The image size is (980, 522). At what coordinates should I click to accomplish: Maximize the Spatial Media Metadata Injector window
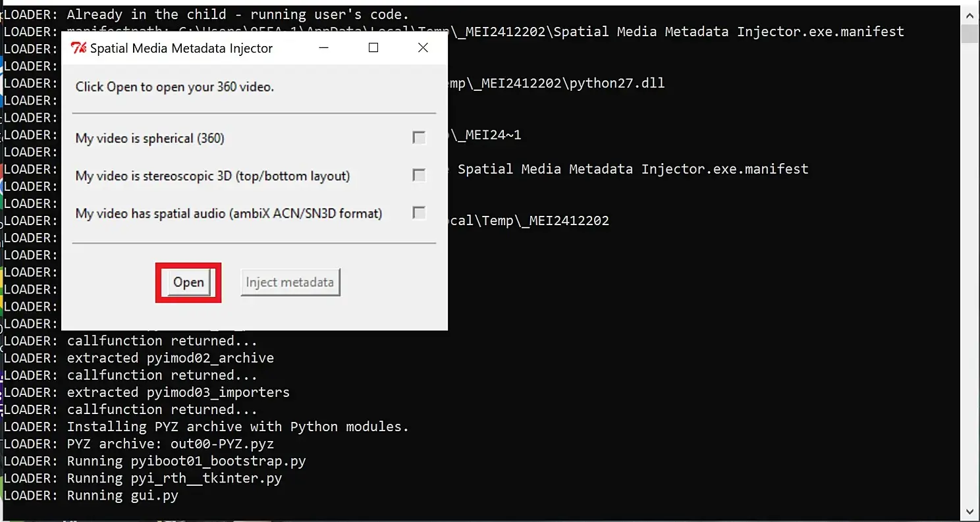coord(373,47)
